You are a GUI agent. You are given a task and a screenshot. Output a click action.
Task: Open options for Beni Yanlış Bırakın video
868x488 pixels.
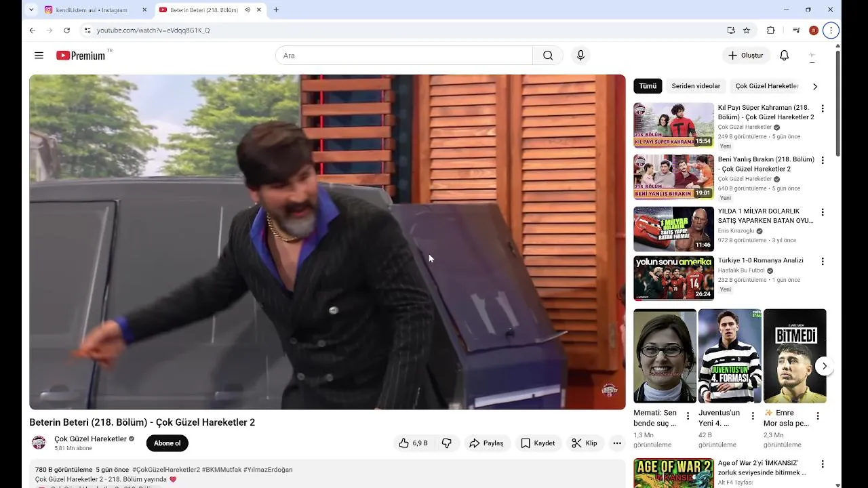[x=823, y=161]
